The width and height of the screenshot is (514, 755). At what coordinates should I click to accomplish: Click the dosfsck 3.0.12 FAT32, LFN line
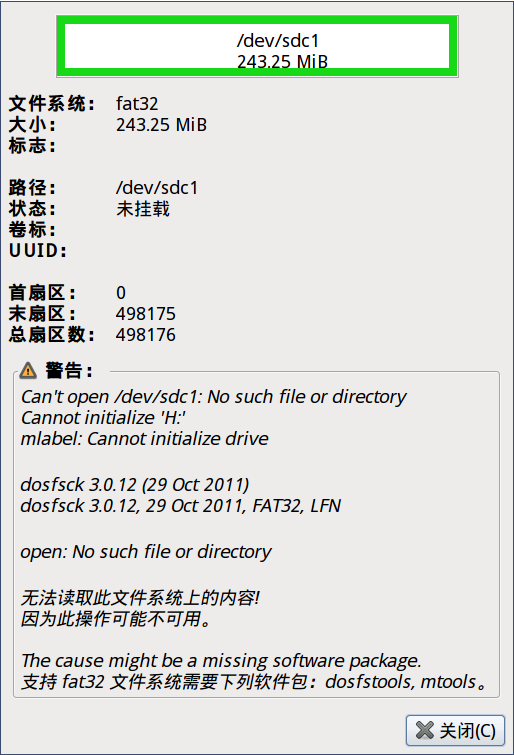tap(181, 506)
